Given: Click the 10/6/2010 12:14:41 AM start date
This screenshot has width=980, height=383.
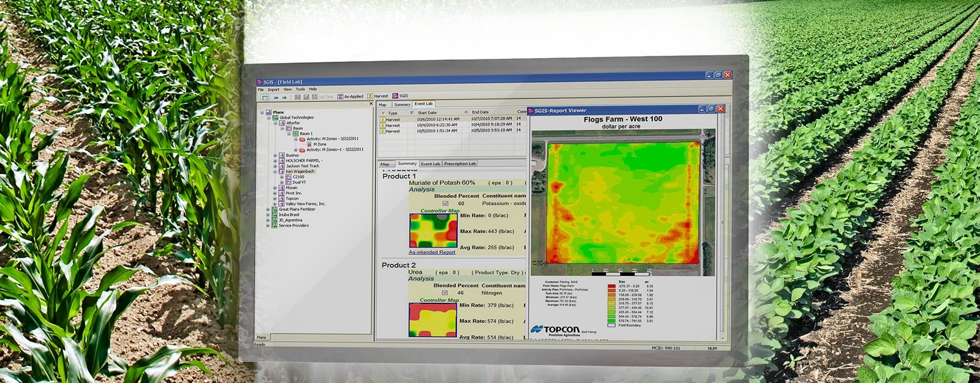Looking at the screenshot, I should coord(438,119).
